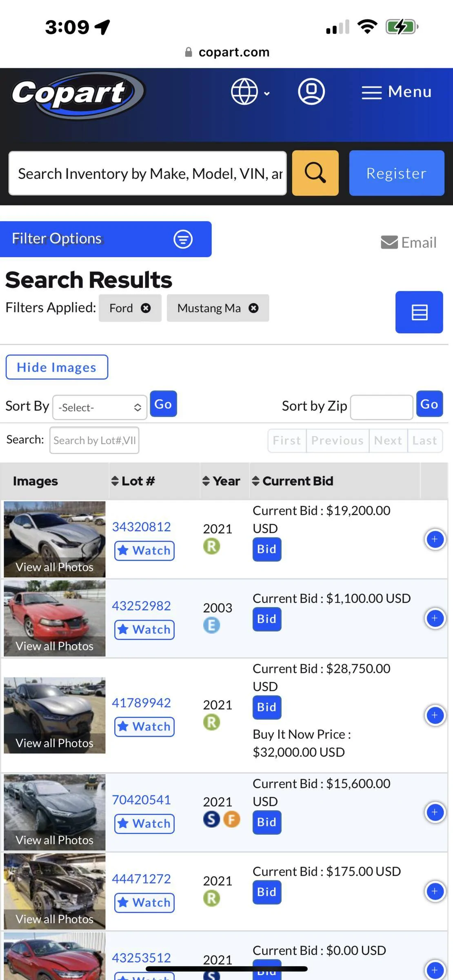Open lot number 70420541 link
Viewport: 453px width, 980px height.
pos(141,800)
